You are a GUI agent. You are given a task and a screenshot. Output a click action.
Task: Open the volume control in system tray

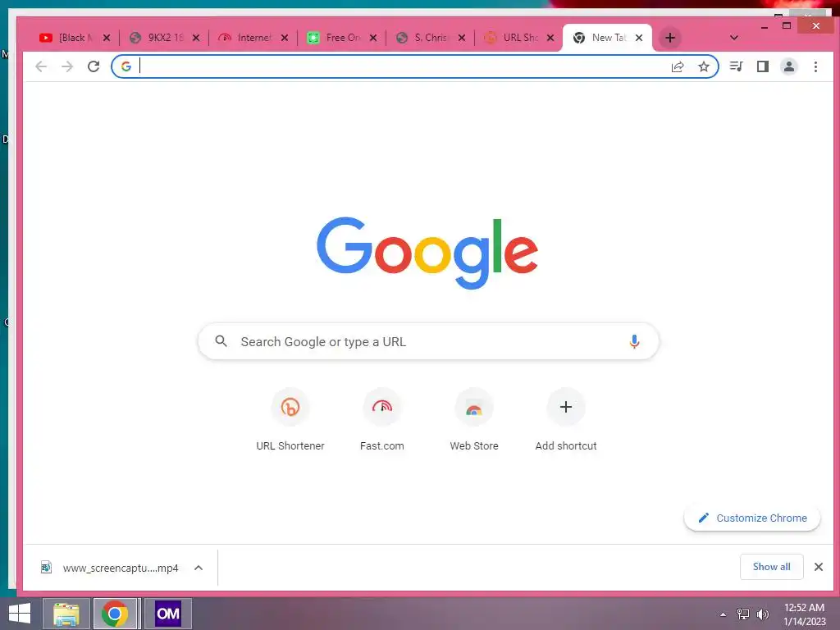click(x=762, y=614)
